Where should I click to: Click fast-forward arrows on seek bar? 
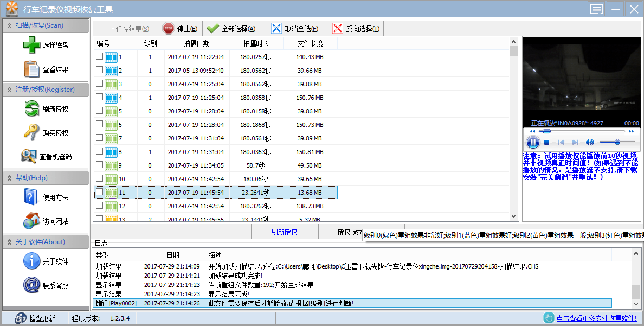[x=632, y=131]
